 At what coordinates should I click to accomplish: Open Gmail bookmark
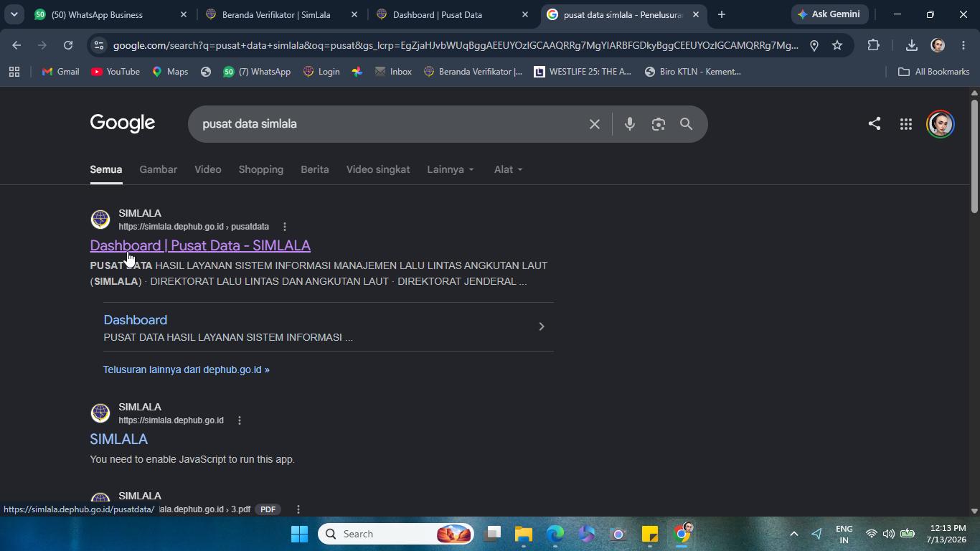pos(60,72)
